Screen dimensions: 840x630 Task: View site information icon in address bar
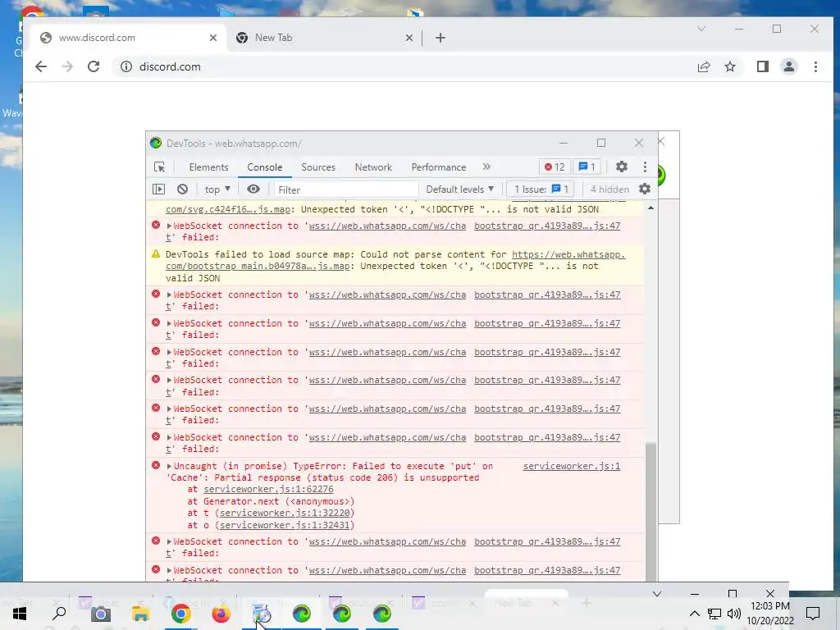(126, 66)
